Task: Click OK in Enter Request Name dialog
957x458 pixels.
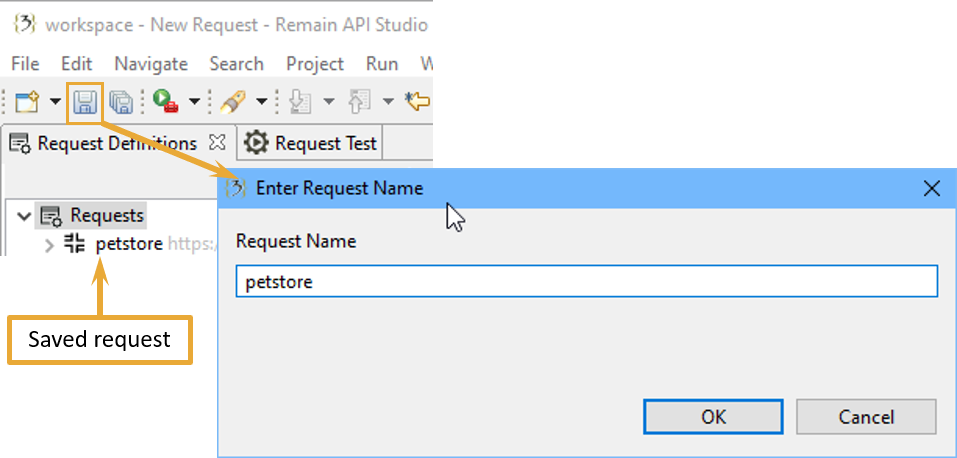Action: point(713,417)
